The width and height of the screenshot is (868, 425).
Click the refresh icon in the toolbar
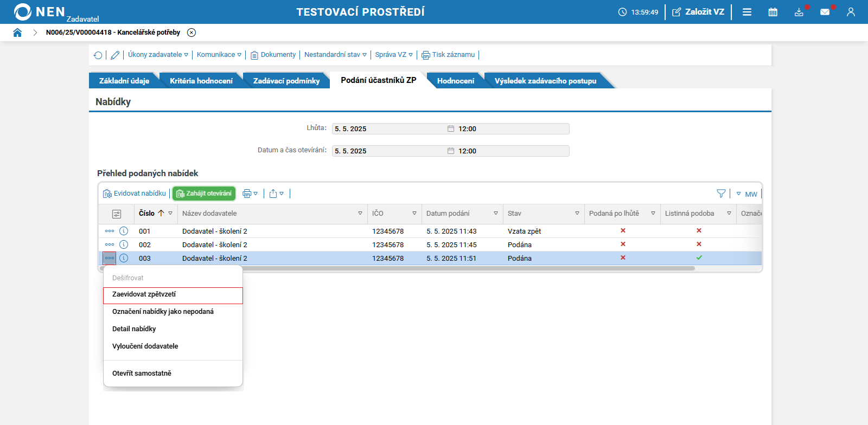click(98, 55)
